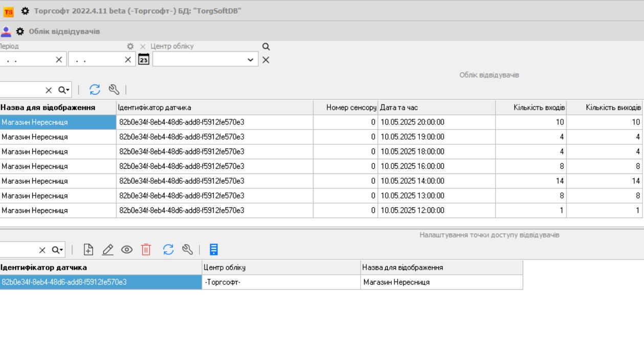
Task: Refresh the access point settings list
Action: 168,250
